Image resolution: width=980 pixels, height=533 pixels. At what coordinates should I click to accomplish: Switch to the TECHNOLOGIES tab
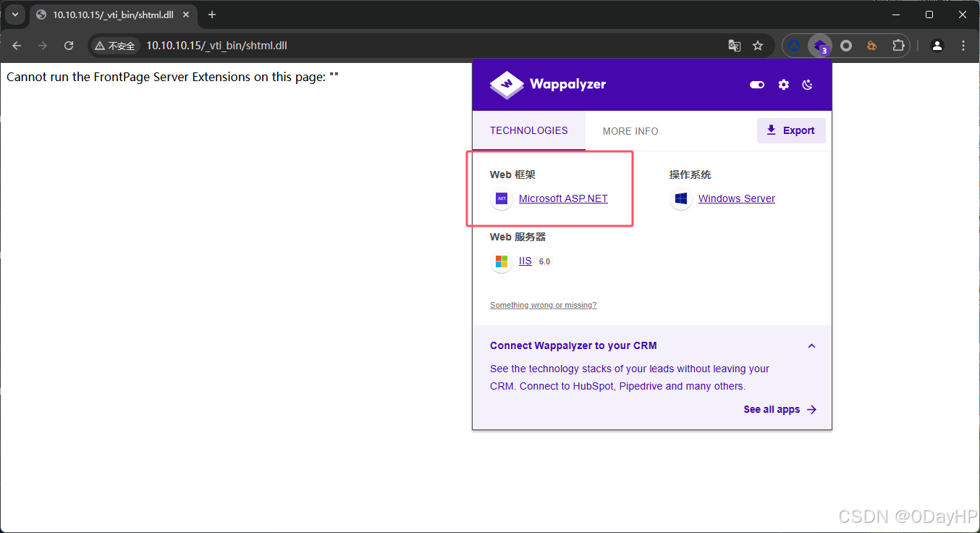pyautogui.click(x=529, y=130)
